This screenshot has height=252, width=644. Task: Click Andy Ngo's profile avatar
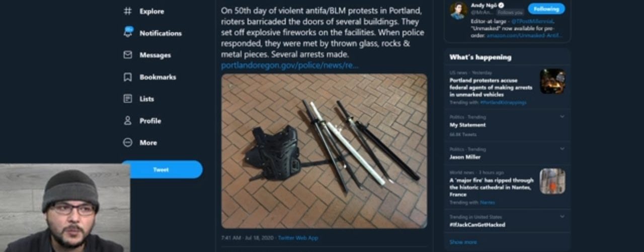[x=458, y=10]
